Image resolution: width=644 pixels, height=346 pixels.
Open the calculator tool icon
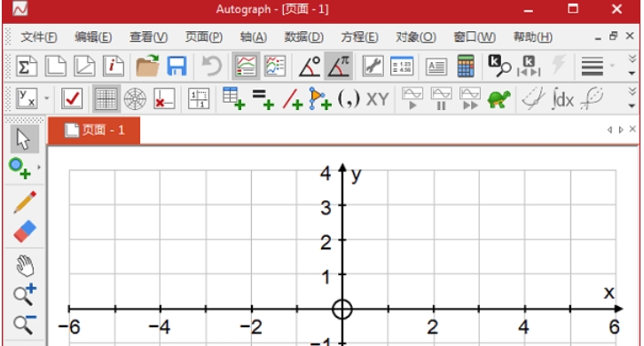(x=466, y=66)
